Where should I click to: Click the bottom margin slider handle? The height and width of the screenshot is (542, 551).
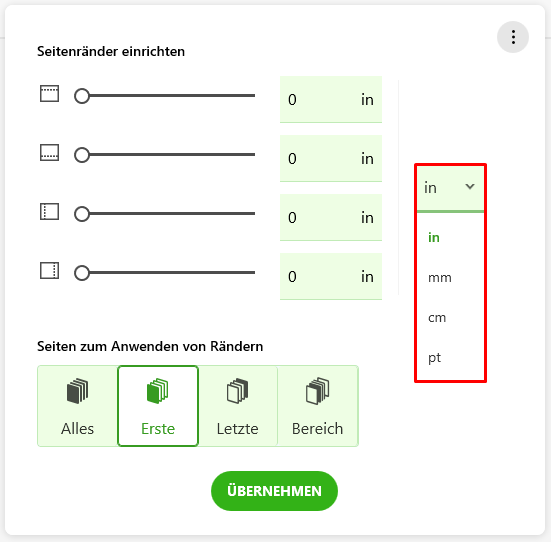coord(82,155)
